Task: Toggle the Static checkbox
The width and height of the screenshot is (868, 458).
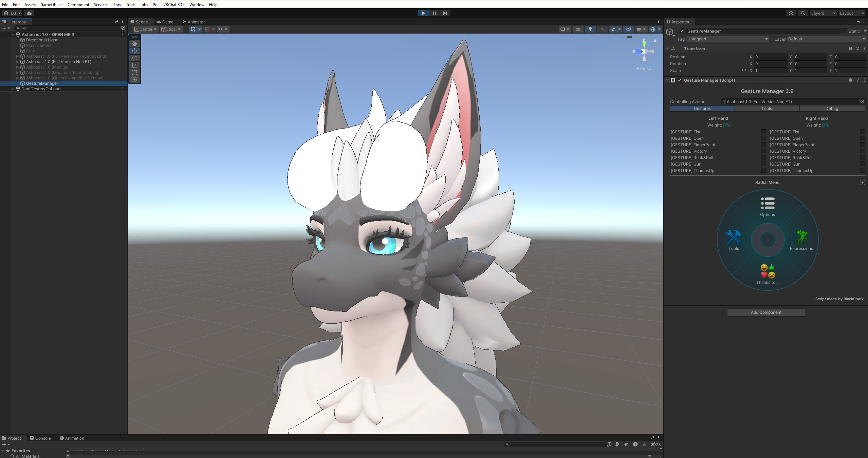Action: click(x=845, y=31)
